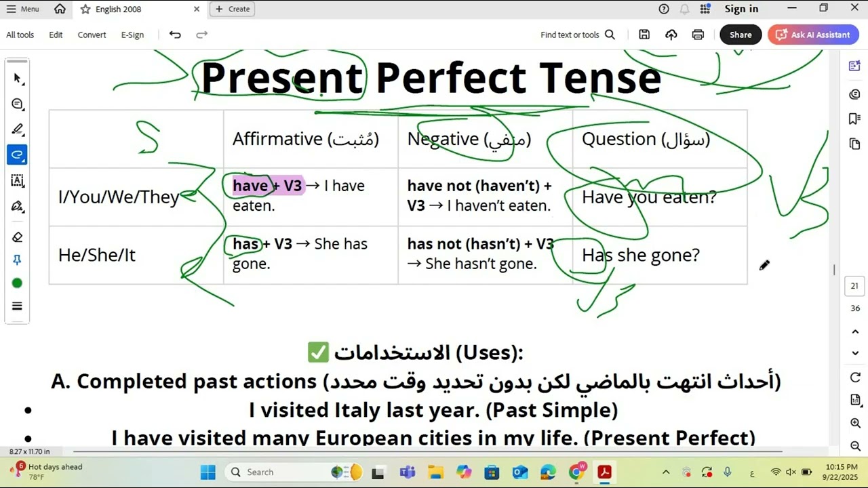Toggle the pin toolbar icon
The height and width of the screenshot is (488, 868).
[18, 260]
